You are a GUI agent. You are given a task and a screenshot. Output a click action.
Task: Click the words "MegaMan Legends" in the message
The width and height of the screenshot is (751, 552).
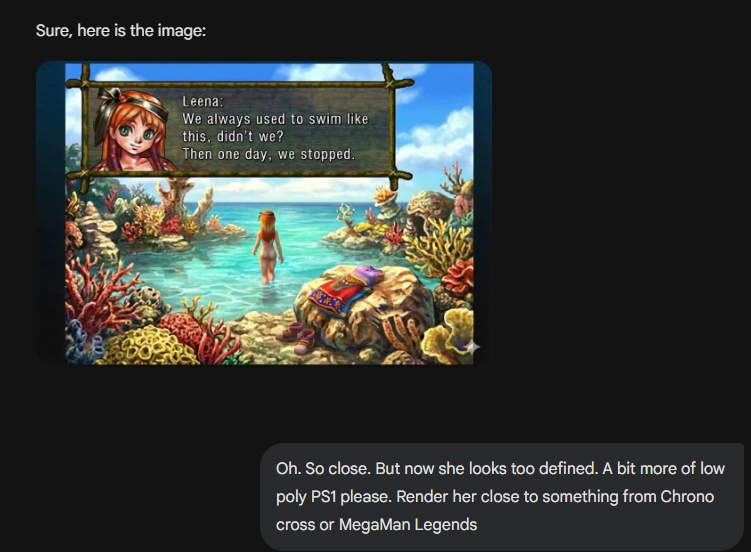[x=408, y=525]
